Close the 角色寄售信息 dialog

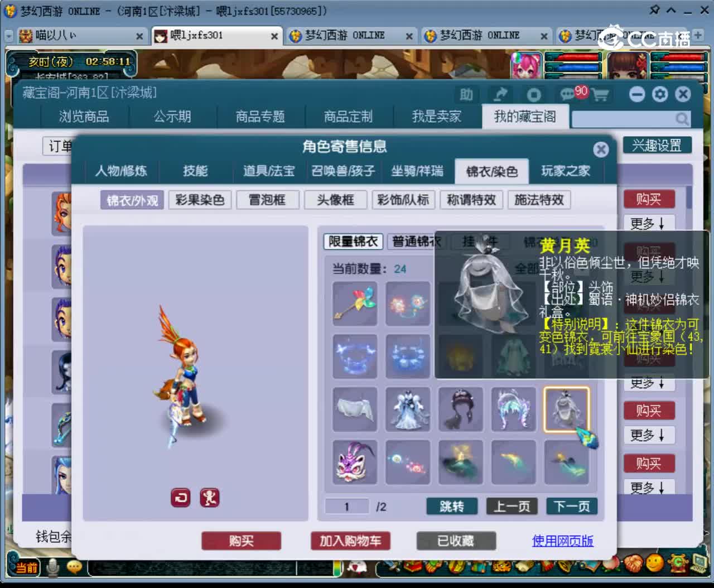click(x=601, y=149)
